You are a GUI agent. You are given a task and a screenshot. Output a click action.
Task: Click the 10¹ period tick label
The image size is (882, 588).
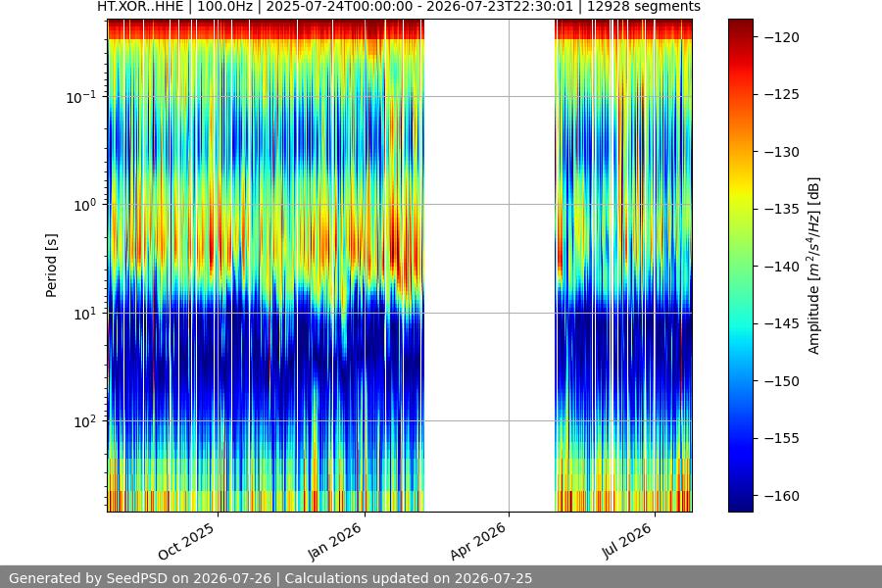coord(84,314)
